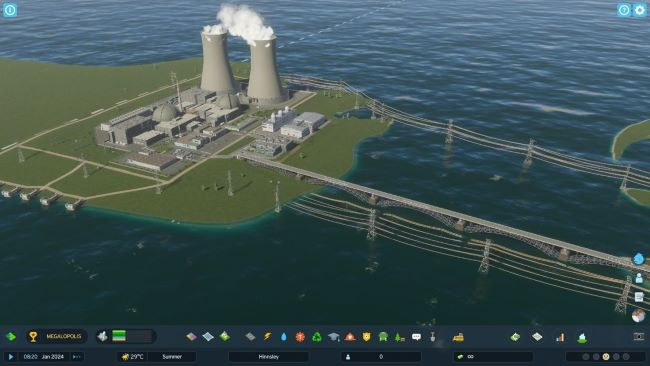Open the Healthcare & Deathcare menu
This screenshot has width=650, height=366.
[x=300, y=337]
